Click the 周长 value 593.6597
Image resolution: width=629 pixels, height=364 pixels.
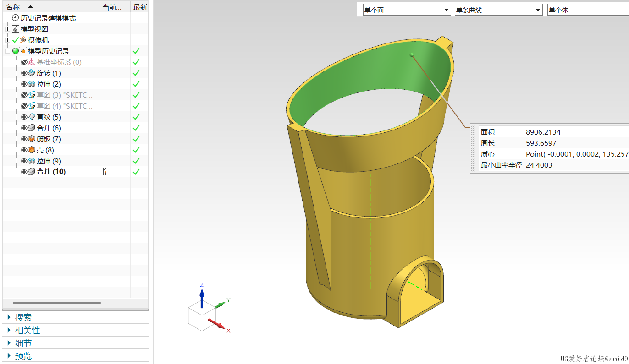click(541, 143)
